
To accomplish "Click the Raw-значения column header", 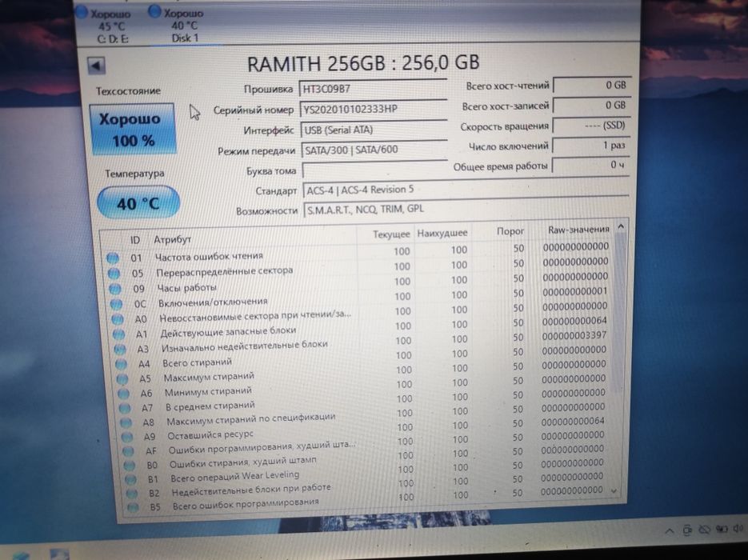I will point(578,230).
